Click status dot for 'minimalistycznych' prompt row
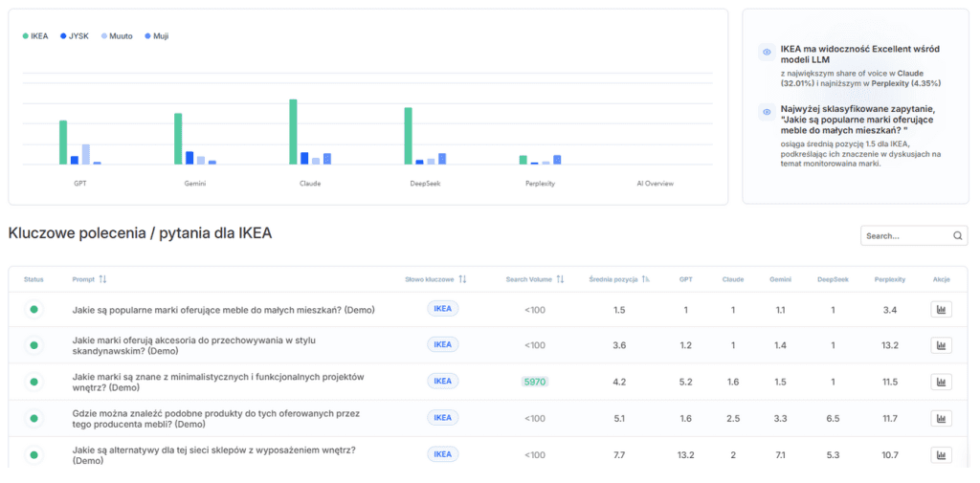The width and height of the screenshot is (980, 483). click(33, 382)
